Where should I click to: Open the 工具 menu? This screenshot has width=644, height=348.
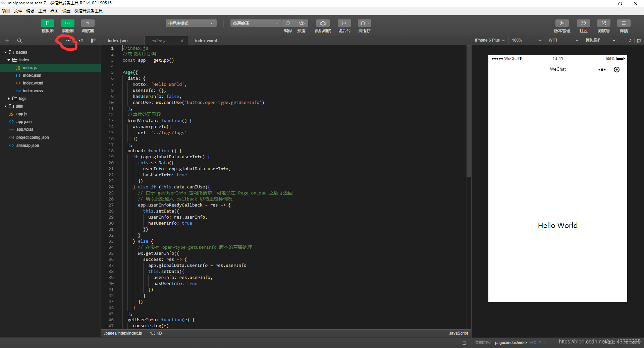coord(42,11)
